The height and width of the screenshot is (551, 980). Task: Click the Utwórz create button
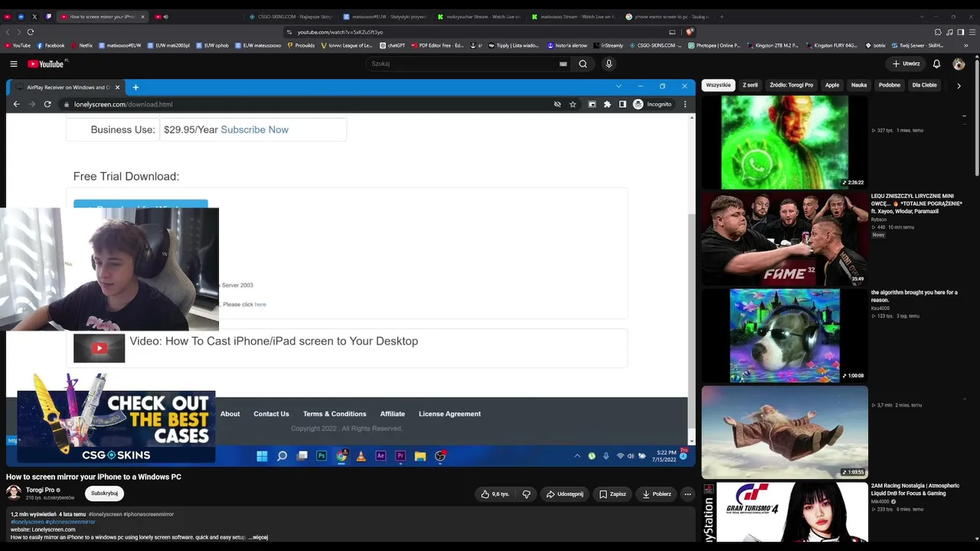tap(906, 64)
